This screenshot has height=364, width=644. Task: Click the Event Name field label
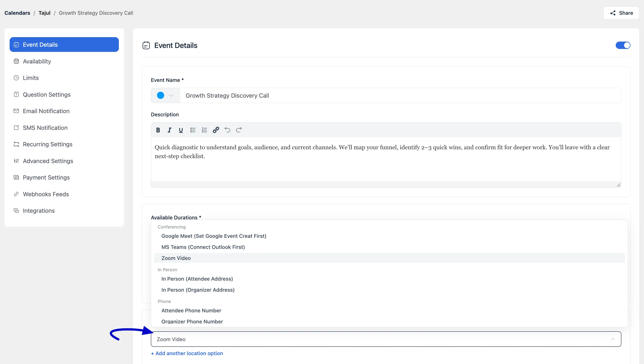(167, 80)
